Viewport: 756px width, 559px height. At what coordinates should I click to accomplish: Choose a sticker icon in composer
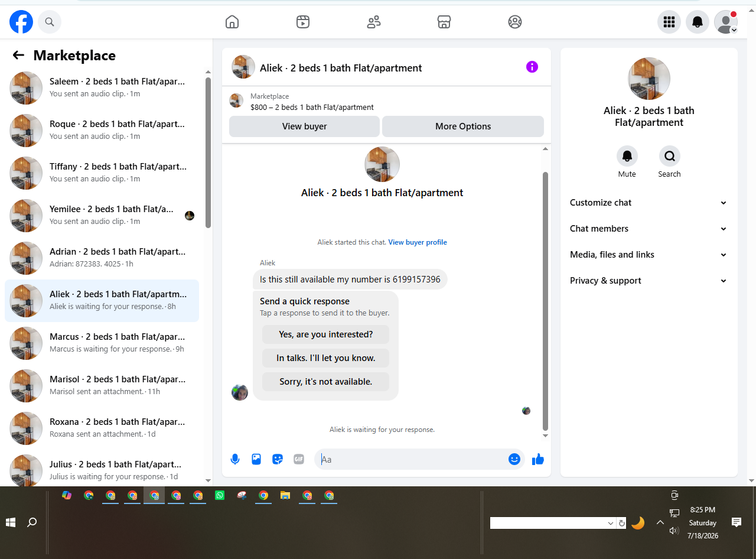point(278,459)
